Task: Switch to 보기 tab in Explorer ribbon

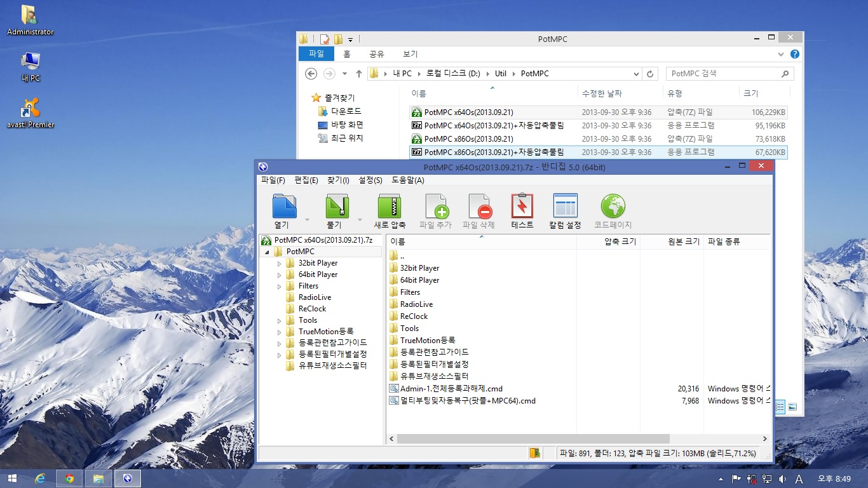Action: tap(410, 55)
